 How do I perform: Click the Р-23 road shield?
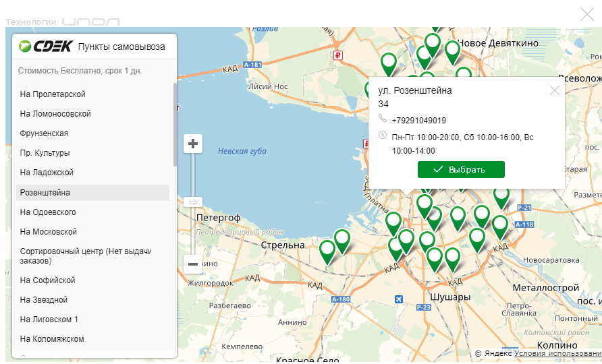coord(424,307)
